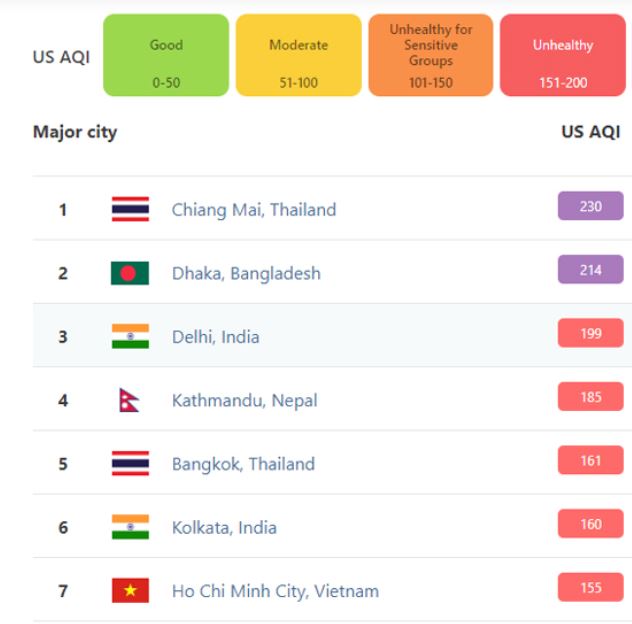Select the red Unhealthy 151-200 legend box
The image size is (632, 624).
tap(563, 55)
